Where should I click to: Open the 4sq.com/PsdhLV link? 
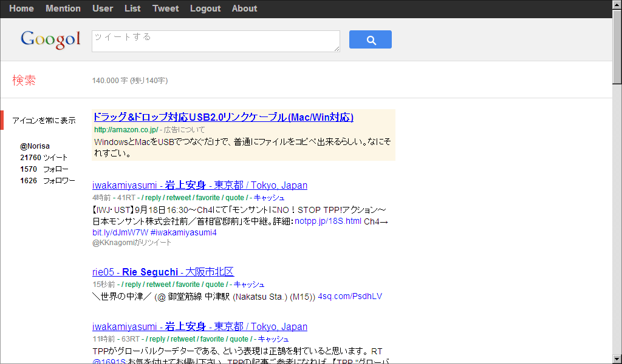[x=350, y=296]
